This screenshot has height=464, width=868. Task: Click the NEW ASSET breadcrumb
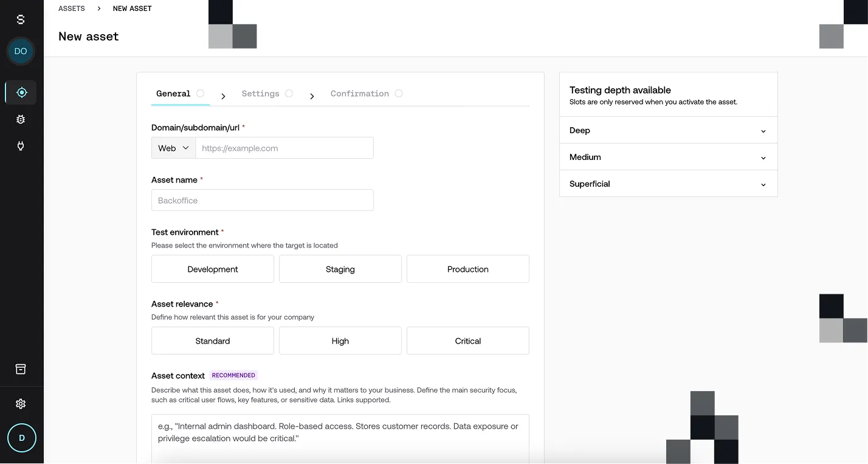coord(133,9)
